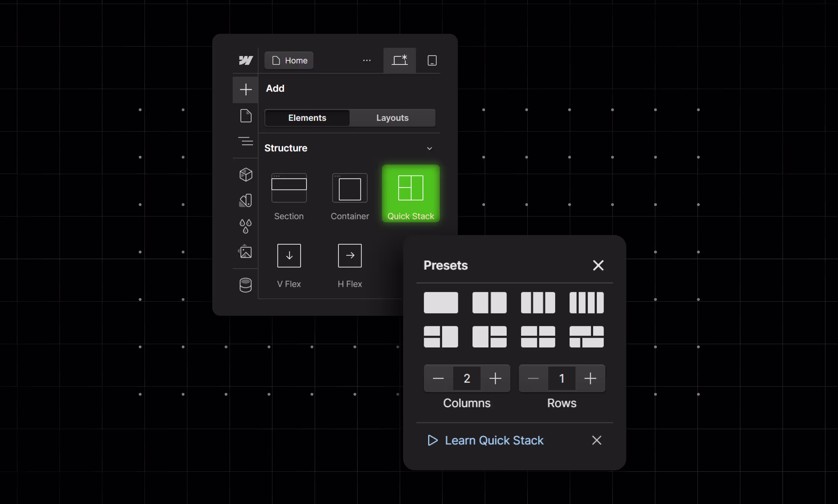Open the Variables panel icon
Viewport: 838px width, 504px height.
[246, 200]
